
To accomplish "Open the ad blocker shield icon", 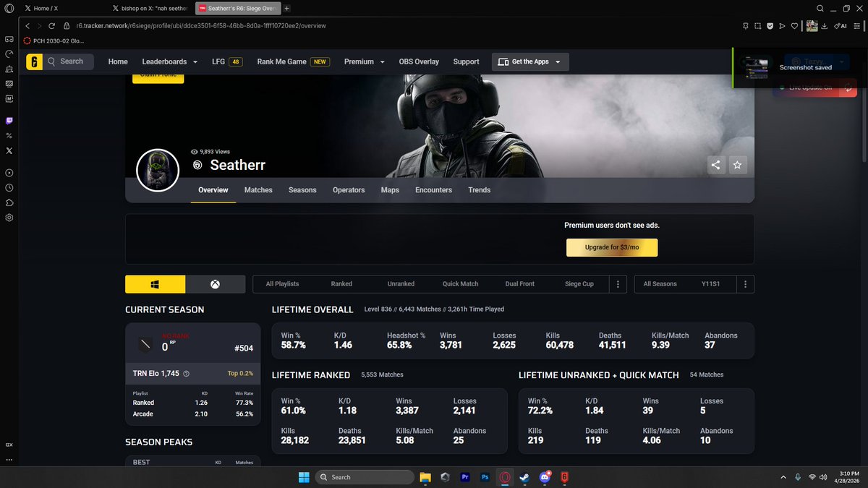I will pos(770,25).
